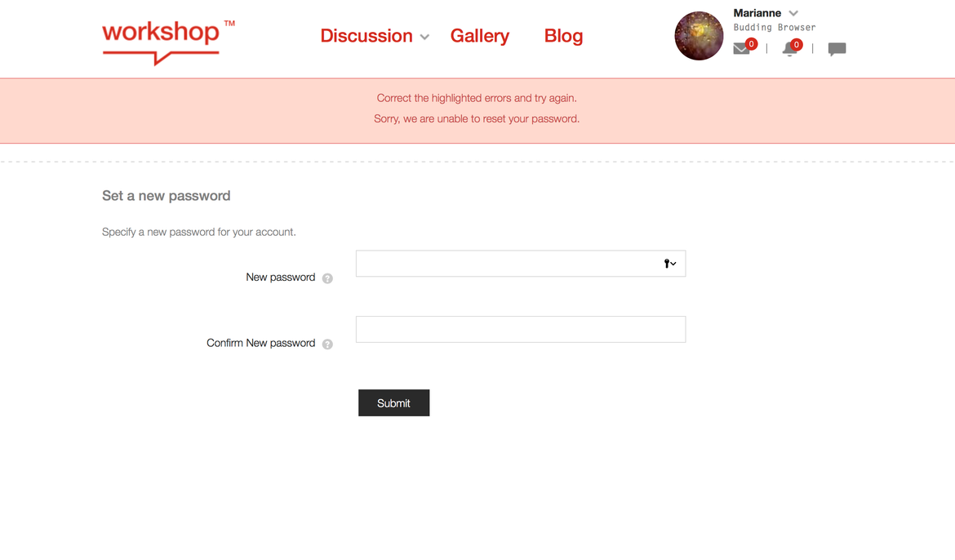Click into the Confirm New password field
This screenshot has height=560, width=955.
click(x=520, y=329)
